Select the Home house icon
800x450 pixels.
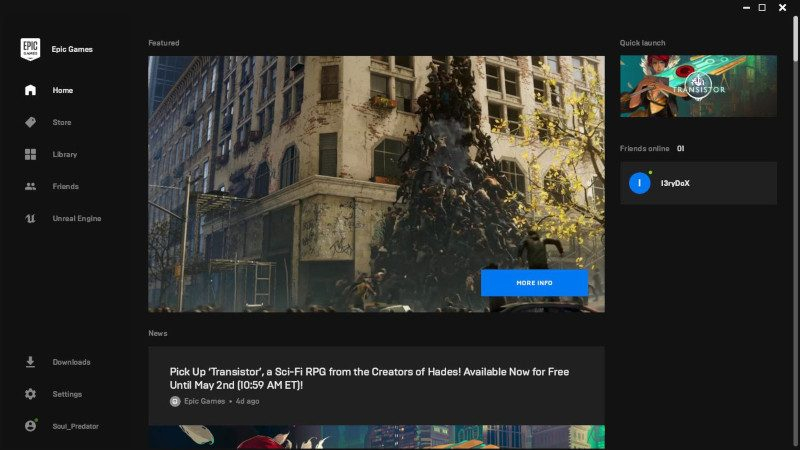coord(31,90)
